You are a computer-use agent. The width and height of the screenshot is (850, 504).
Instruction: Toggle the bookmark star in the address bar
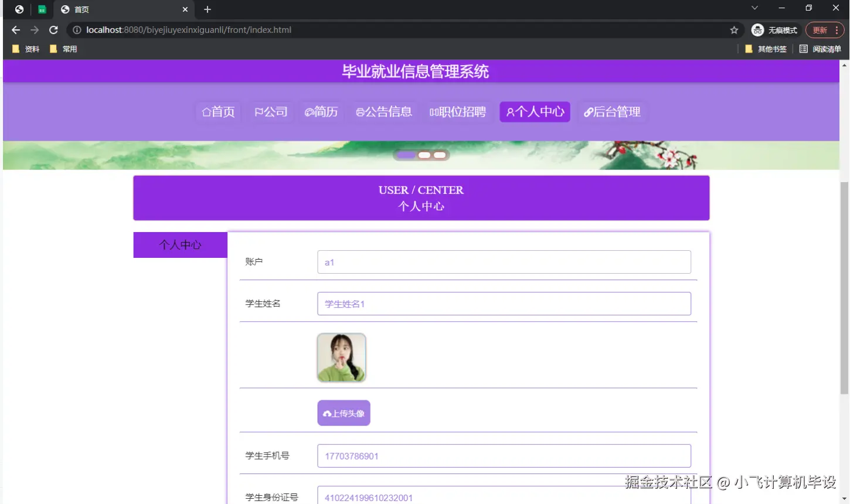[735, 30]
